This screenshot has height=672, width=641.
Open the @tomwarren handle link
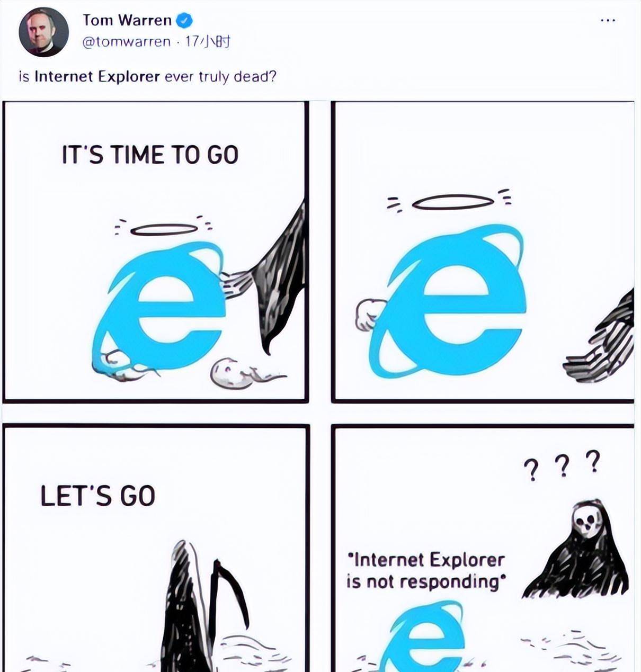tap(126, 42)
